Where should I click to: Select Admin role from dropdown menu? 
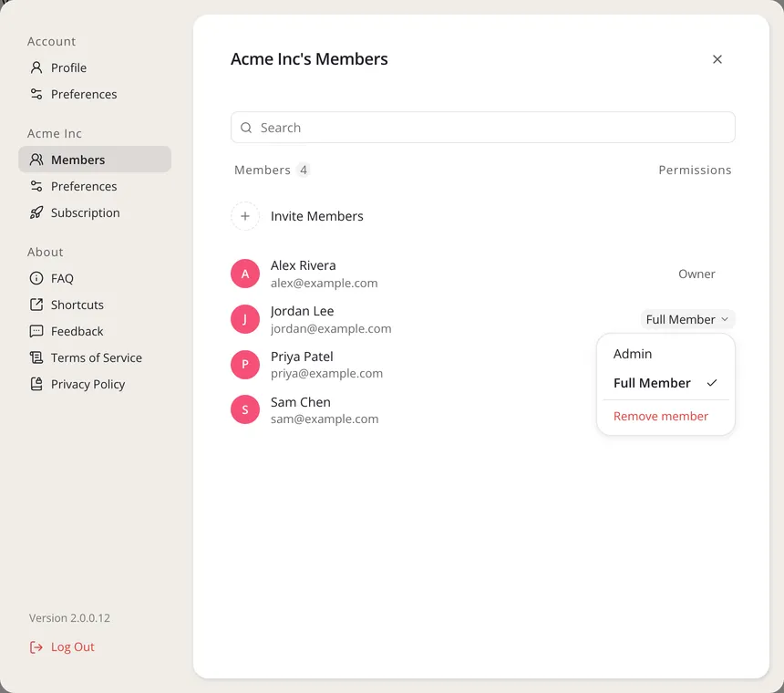665,354
